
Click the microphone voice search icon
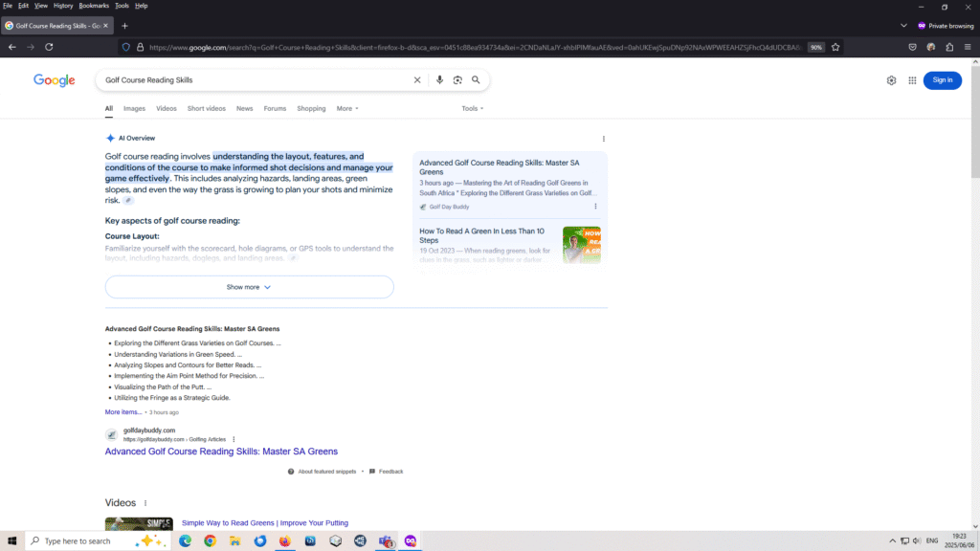pos(439,80)
